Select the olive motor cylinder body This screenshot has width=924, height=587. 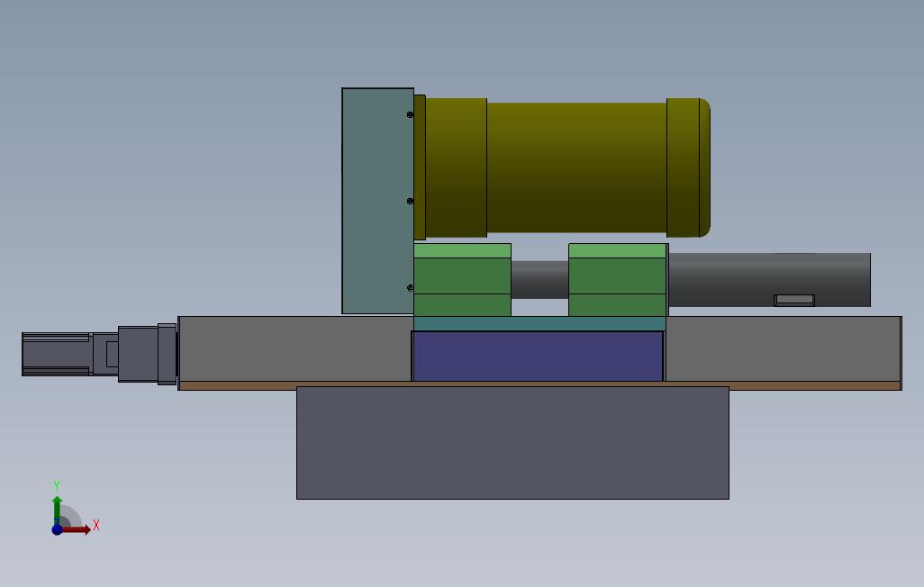[576, 168]
